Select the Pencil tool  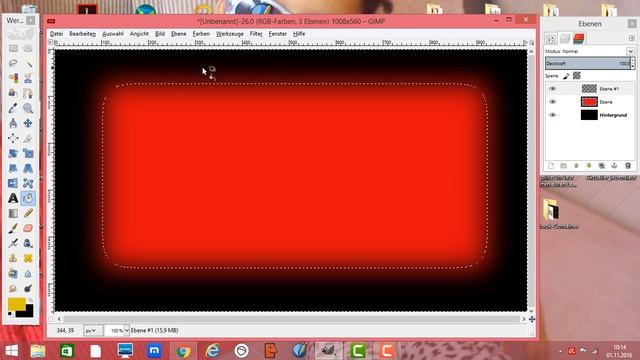(28, 213)
